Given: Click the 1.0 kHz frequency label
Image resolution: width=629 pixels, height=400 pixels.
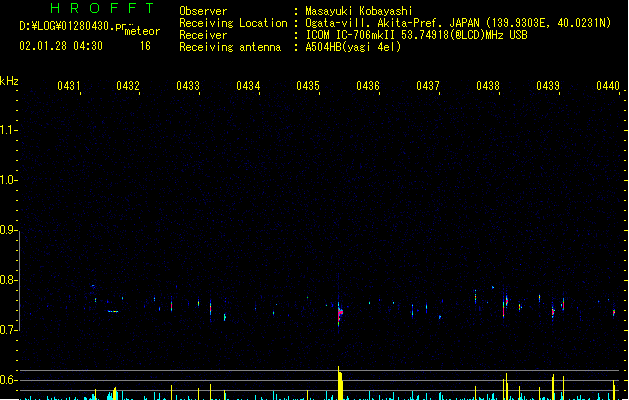Looking at the screenshot, I should [8, 180].
